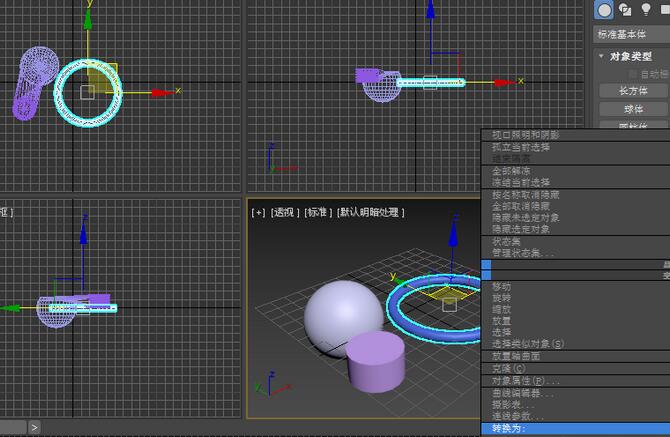670x437 pixels.
Task: Collapse the 对象类型 rollout
Action: point(630,57)
